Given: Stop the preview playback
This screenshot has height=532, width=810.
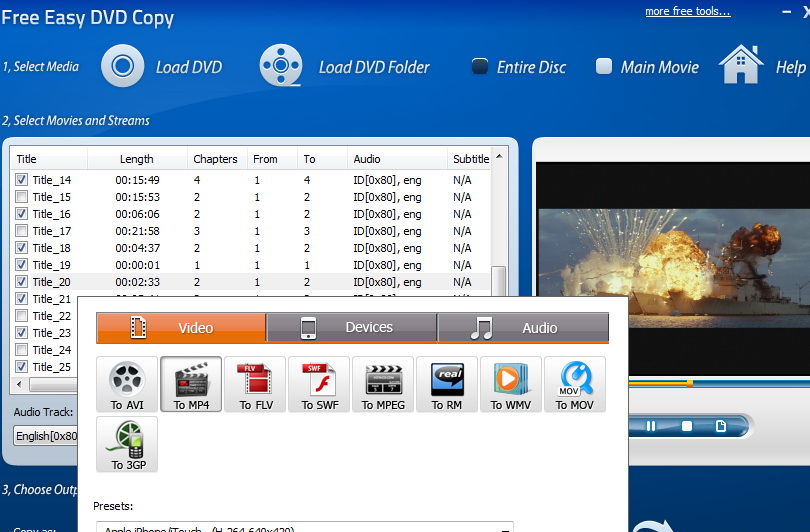Looking at the screenshot, I should [687, 426].
